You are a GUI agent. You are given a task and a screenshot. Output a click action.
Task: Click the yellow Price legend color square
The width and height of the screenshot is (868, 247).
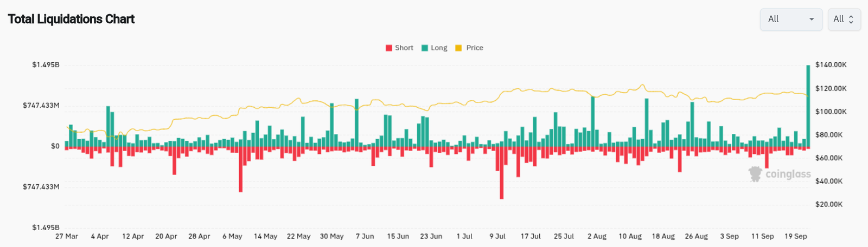pos(458,48)
